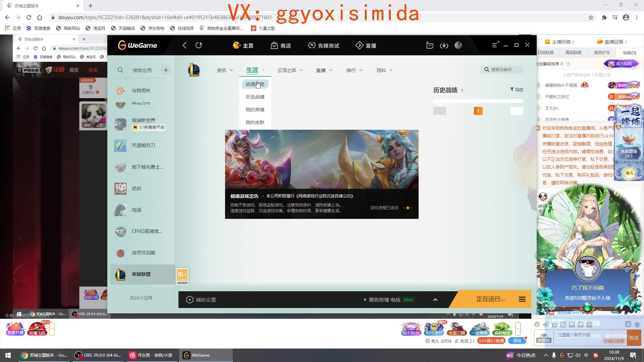This screenshot has height=362, width=644.
Task: Click the League of Legends logo
Action: click(194, 70)
